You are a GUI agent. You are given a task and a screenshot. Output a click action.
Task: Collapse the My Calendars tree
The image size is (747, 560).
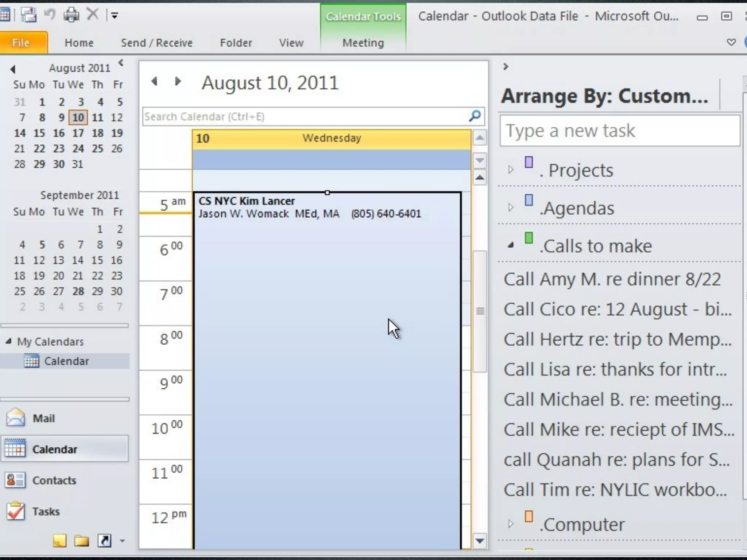[x=8, y=341]
